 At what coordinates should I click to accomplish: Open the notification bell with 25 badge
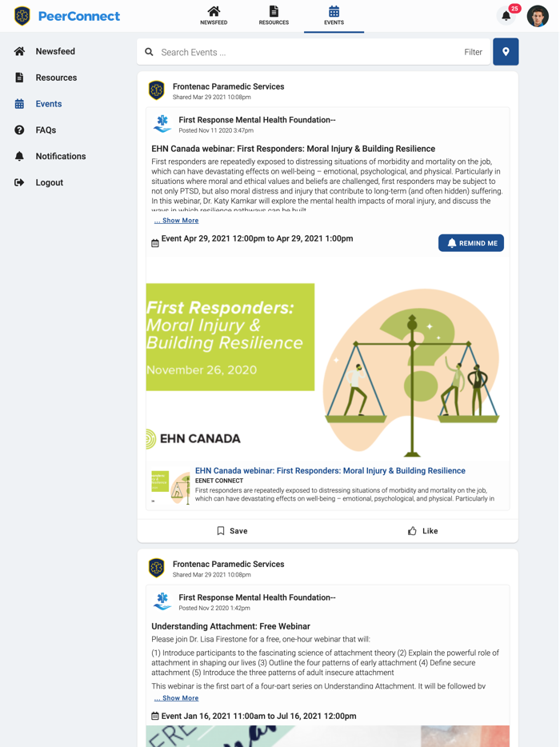coord(506,15)
